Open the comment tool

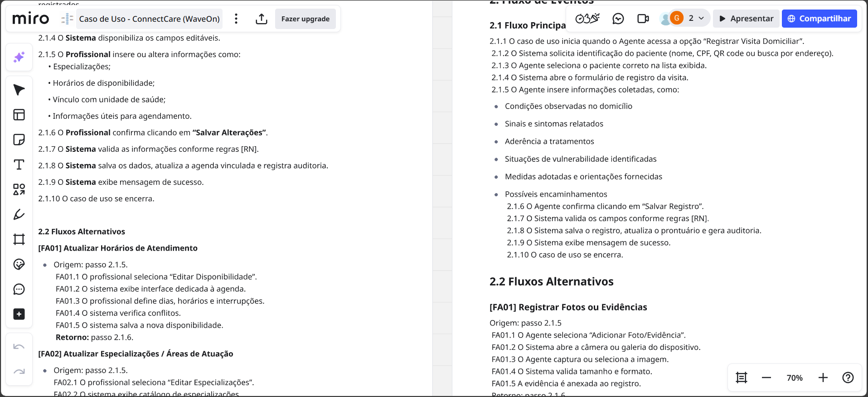click(19, 289)
